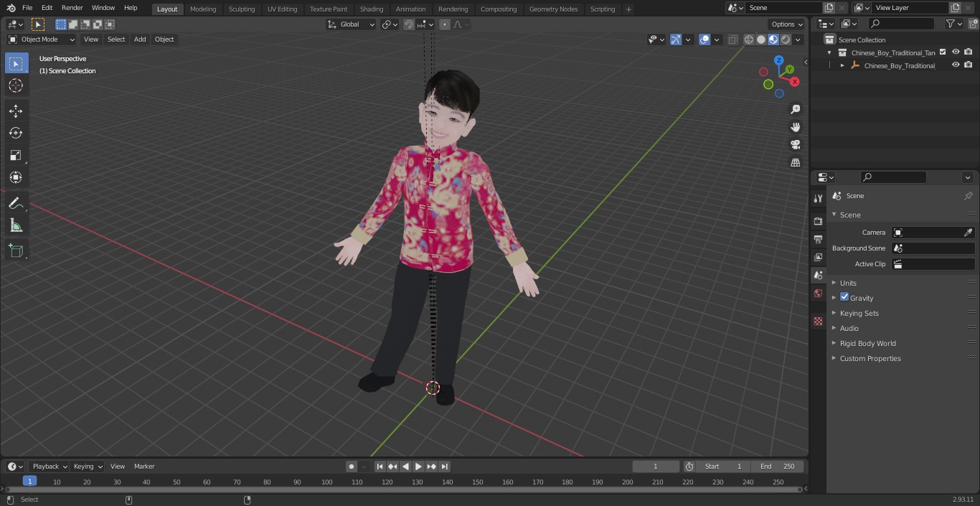
Task: Toggle camera view icon in viewport
Action: [x=795, y=144]
